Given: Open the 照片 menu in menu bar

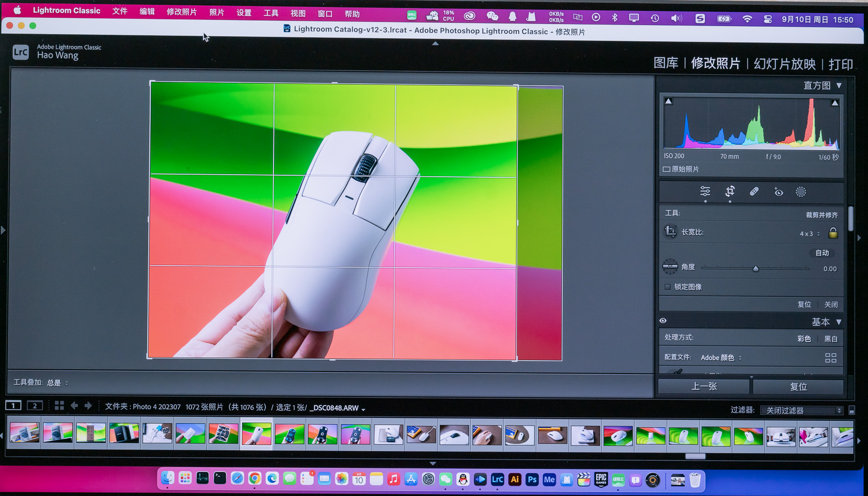Looking at the screenshot, I should tap(216, 12).
